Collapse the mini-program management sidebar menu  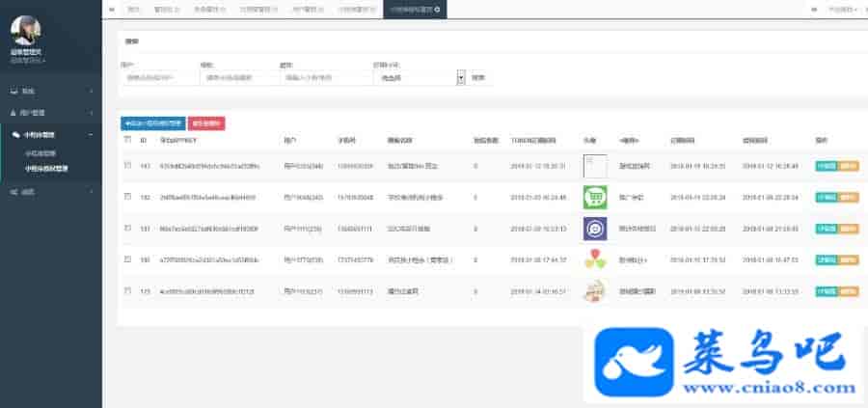50,135
